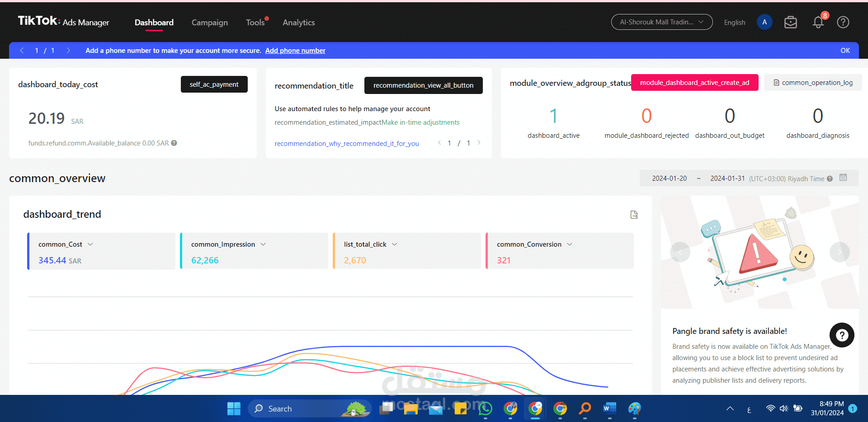Expand the Al-Shorouk Mall Tradin... account dropdown
The height and width of the screenshot is (422, 868).
tap(662, 22)
